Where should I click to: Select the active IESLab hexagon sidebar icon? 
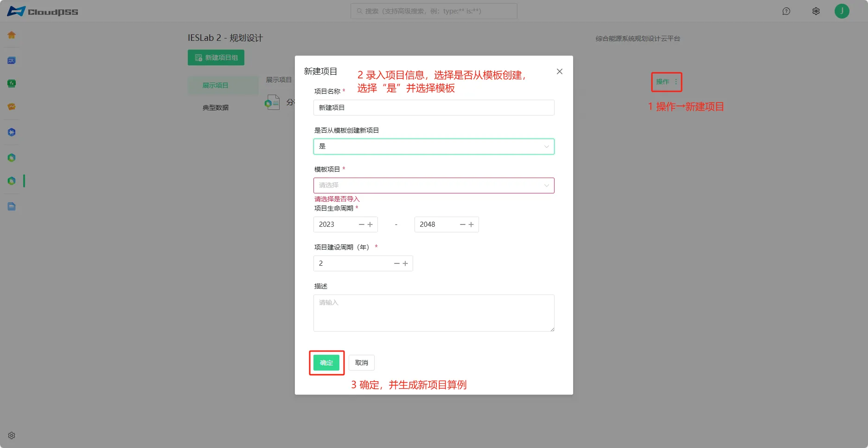[12, 181]
